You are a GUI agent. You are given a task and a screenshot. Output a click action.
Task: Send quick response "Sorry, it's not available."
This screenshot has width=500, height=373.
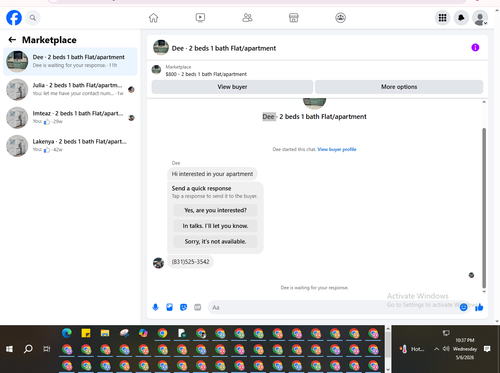click(x=215, y=241)
